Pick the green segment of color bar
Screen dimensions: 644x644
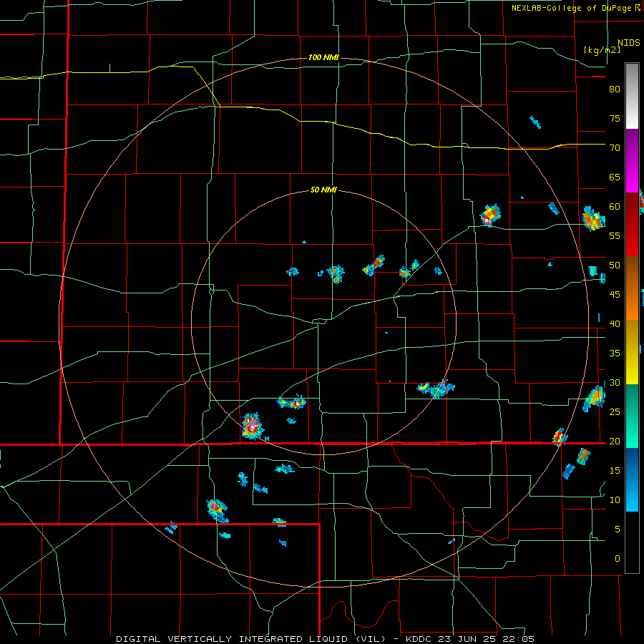(632, 416)
